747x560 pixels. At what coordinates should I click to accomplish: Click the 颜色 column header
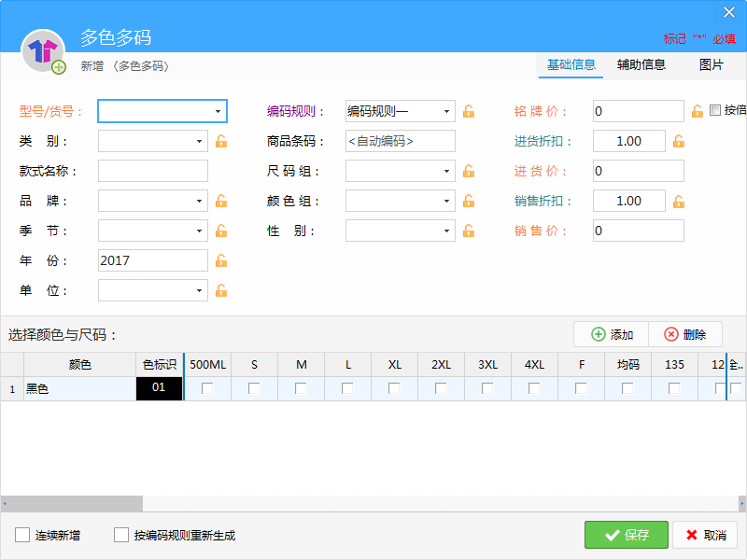[80, 365]
